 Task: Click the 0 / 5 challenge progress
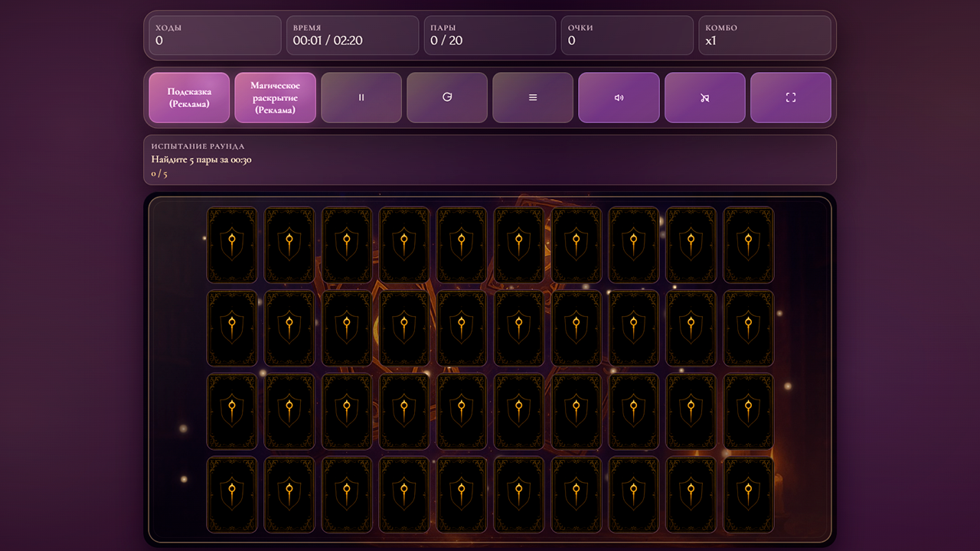coord(159,174)
